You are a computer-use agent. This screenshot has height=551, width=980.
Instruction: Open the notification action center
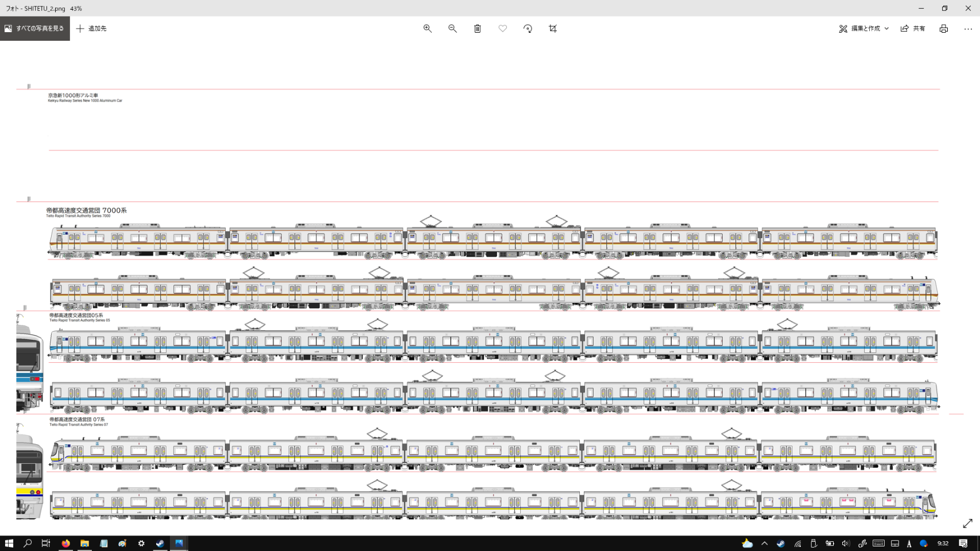click(x=963, y=543)
